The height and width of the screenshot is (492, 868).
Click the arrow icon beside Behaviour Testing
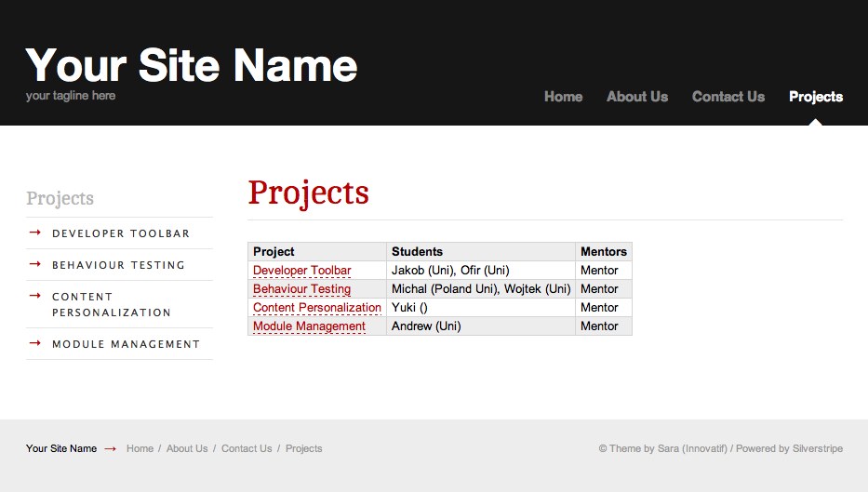(35, 264)
